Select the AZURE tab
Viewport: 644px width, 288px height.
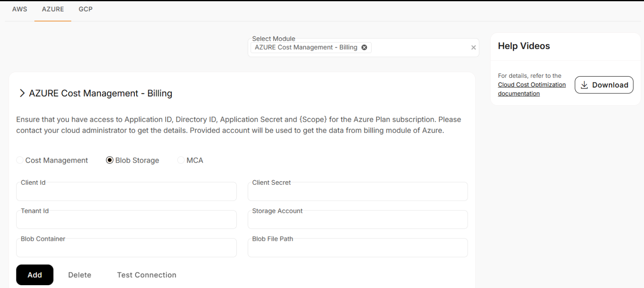(53, 9)
